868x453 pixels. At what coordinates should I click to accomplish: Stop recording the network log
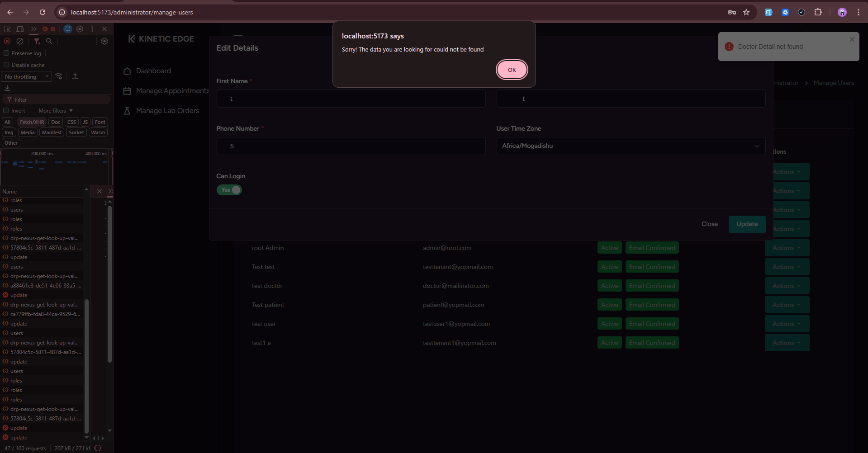pyautogui.click(x=7, y=41)
